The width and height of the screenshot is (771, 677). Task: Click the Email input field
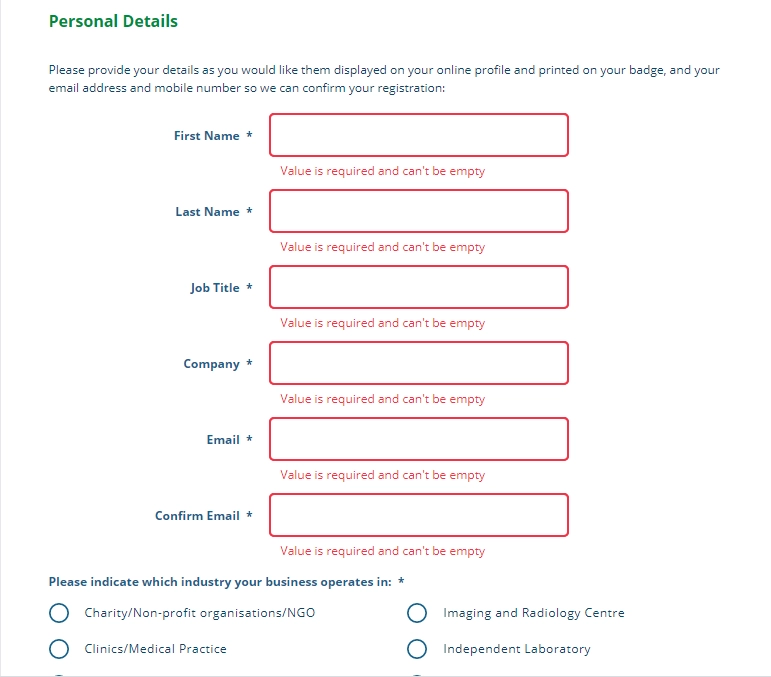[418, 439]
